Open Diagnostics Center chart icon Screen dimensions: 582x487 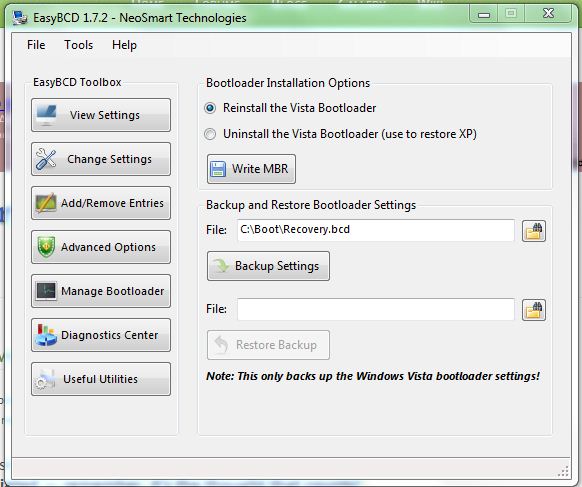pos(46,335)
